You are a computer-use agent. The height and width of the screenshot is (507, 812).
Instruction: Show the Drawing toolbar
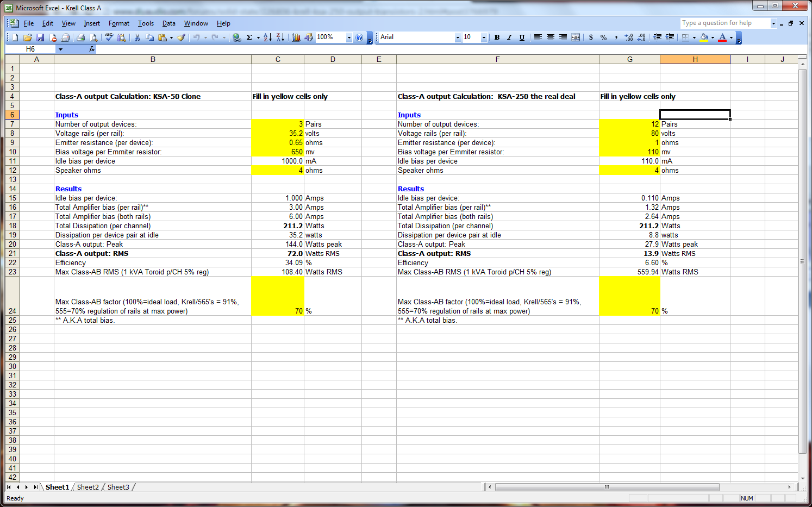[308, 37]
